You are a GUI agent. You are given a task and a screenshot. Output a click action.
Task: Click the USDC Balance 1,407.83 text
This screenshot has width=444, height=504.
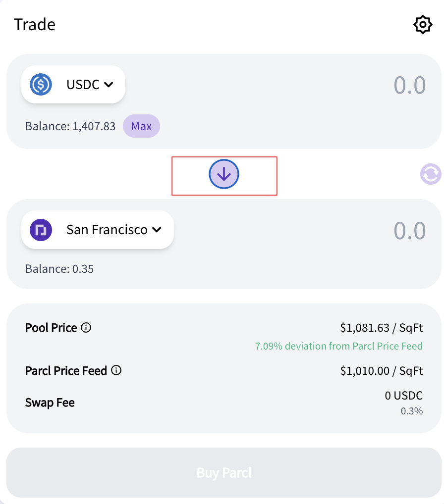click(70, 126)
